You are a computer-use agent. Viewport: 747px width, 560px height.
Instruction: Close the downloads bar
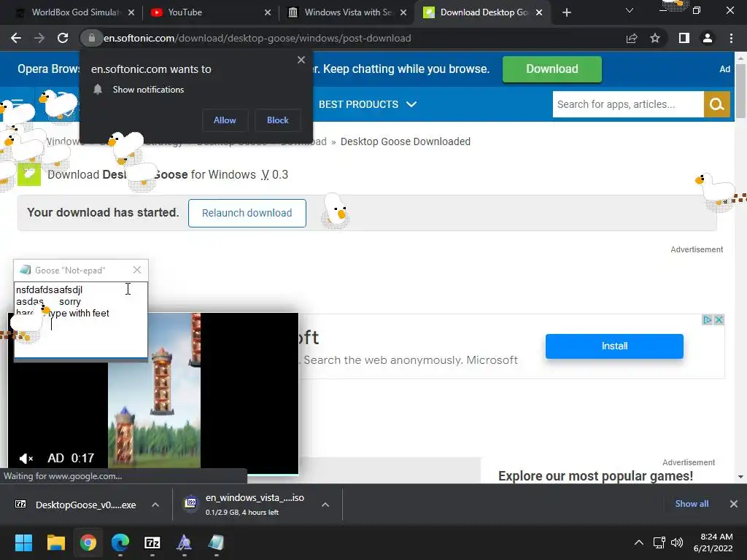pos(734,504)
